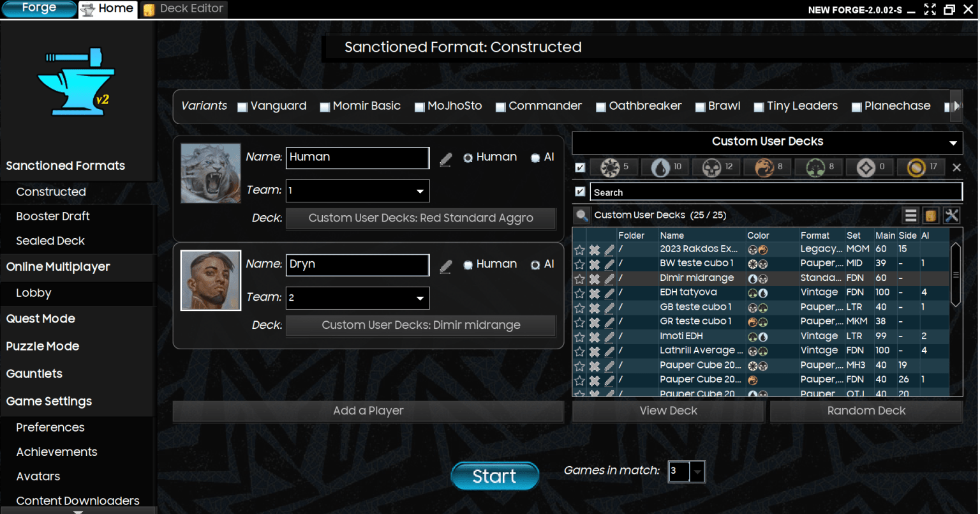The image size is (980, 514).
Task: Switch to list view icon
Action: (x=911, y=216)
